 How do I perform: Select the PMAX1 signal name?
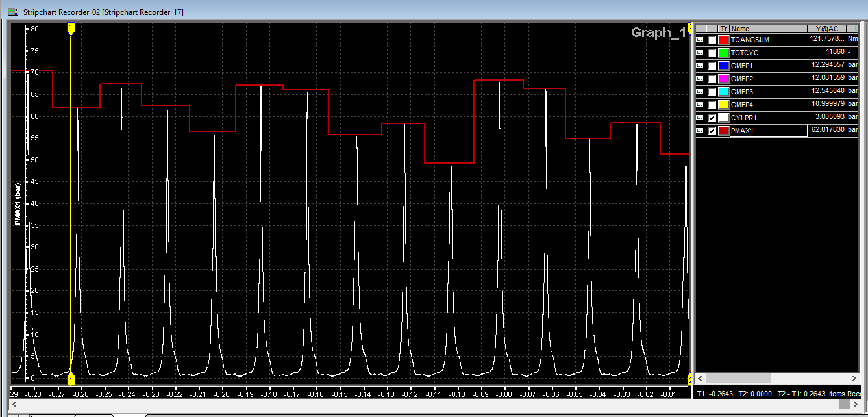pyautogui.click(x=742, y=131)
